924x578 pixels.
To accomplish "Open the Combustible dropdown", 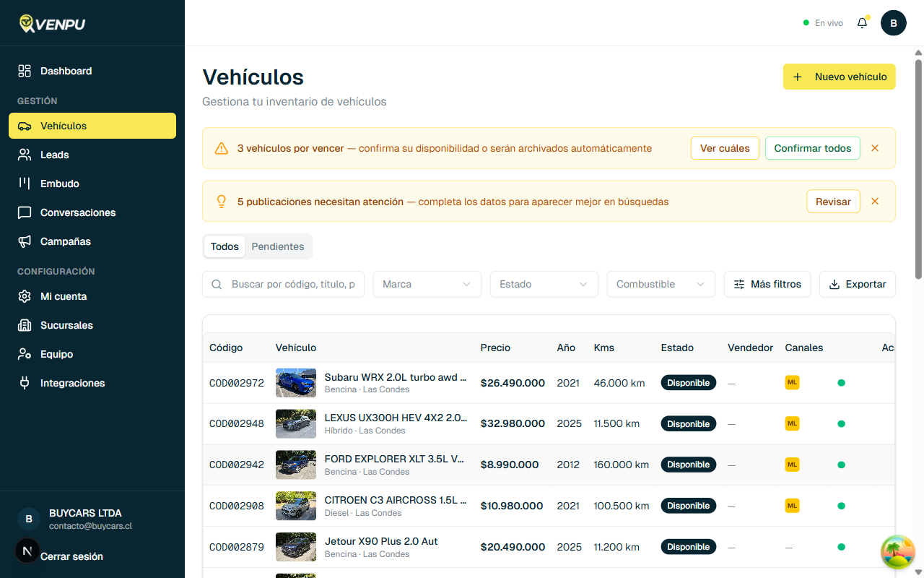I will [661, 284].
